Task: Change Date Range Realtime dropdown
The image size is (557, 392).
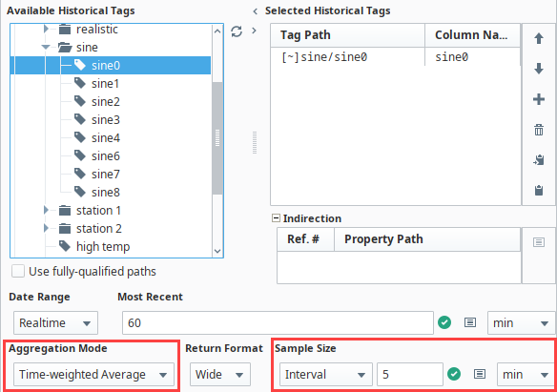Action: coord(55,322)
